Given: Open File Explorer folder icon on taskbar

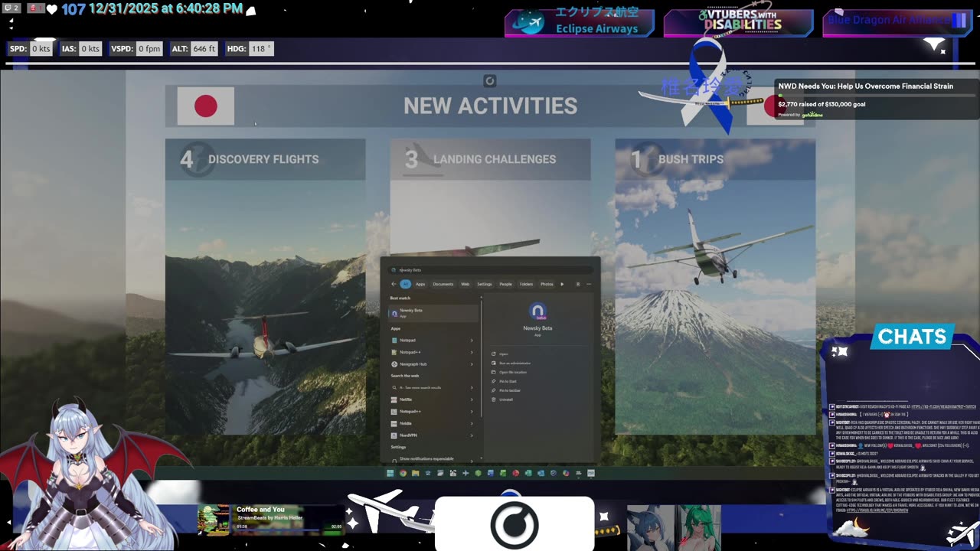Looking at the screenshot, I should coord(416,473).
